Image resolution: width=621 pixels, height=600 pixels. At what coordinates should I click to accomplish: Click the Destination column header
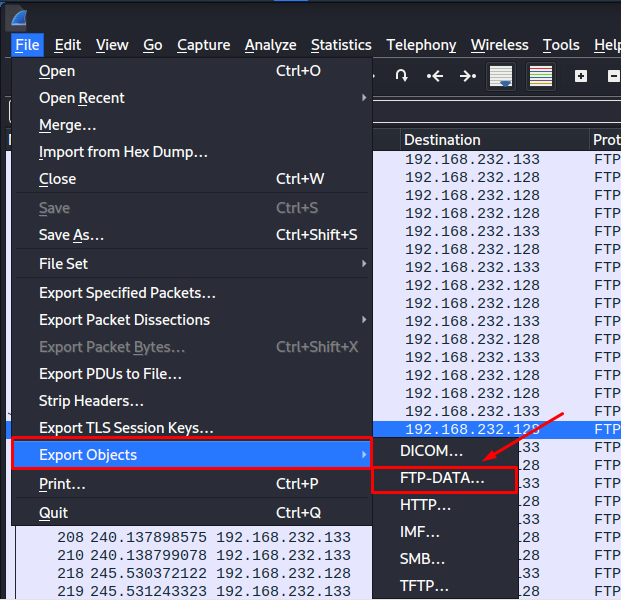pos(442,140)
